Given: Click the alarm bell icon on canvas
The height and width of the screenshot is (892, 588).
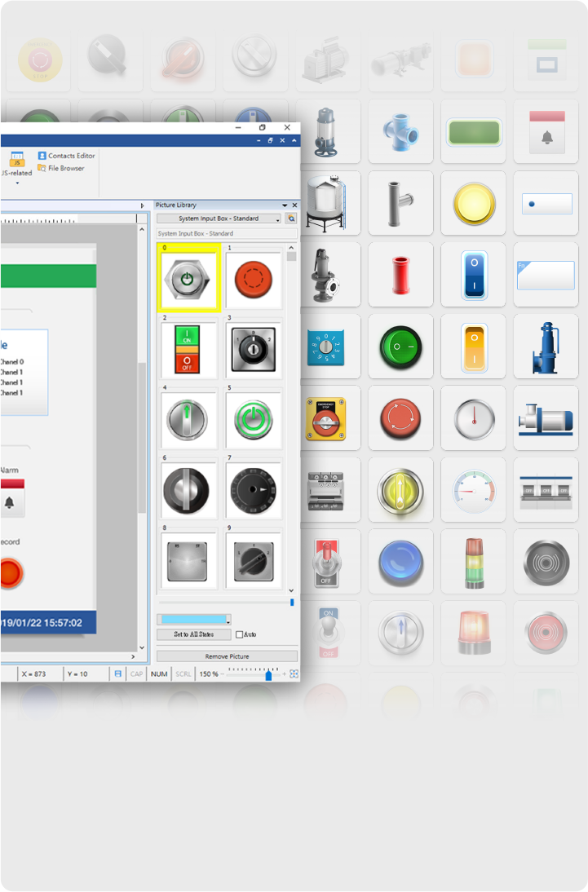Looking at the screenshot, I should click(x=10, y=502).
